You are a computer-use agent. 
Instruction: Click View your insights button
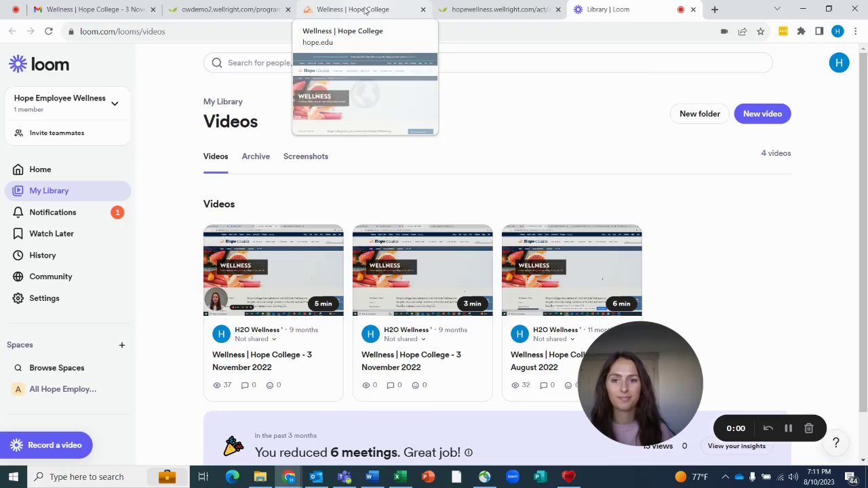tap(736, 446)
